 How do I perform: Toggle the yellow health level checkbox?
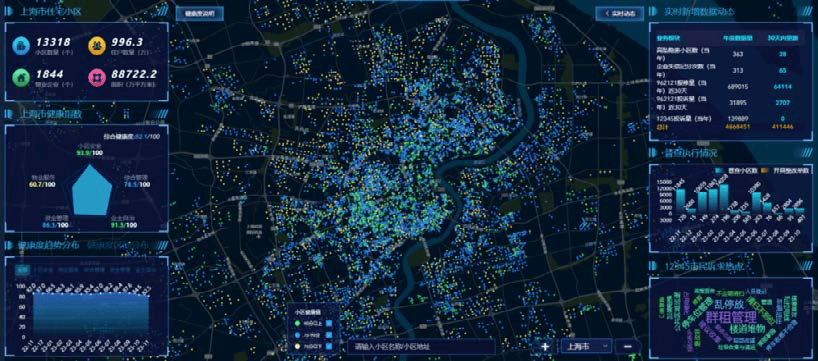point(329,346)
